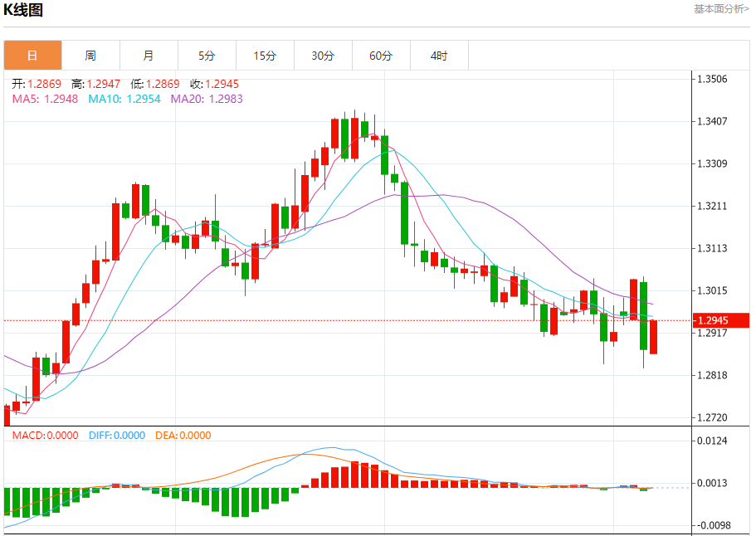Click the blue DIFF value label
This screenshot has width=756, height=536.
[116, 435]
